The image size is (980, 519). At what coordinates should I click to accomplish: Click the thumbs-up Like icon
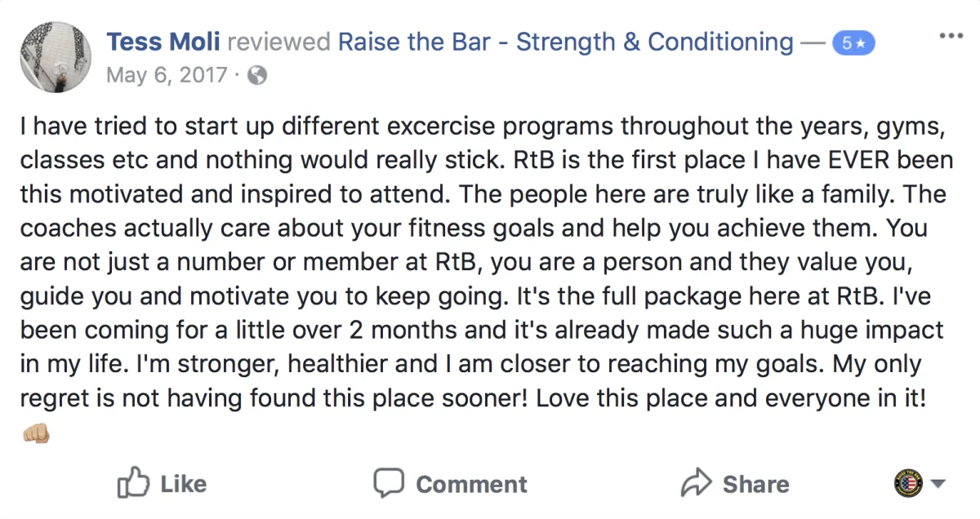(x=131, y=482)
